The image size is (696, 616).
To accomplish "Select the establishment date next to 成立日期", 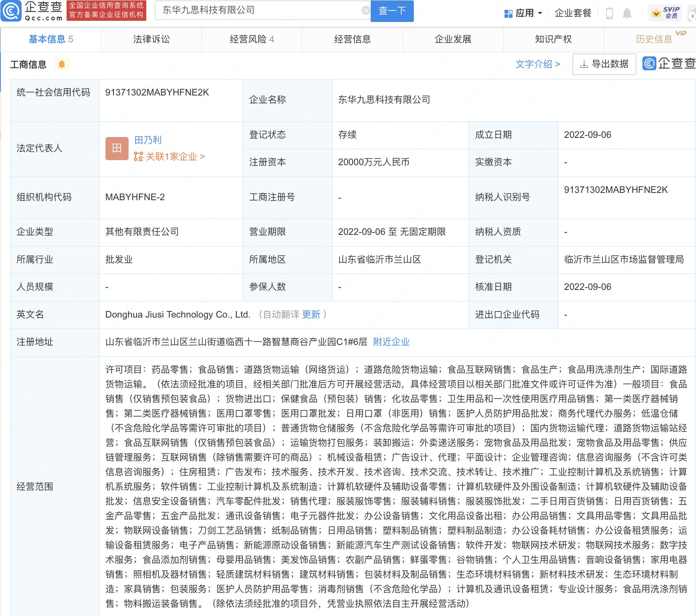I will point(587,135).
